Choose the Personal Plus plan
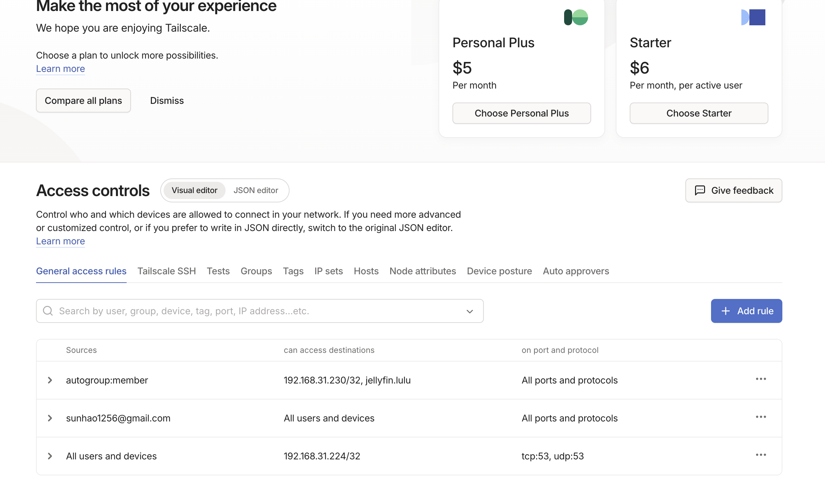825x504 pixels. pyautogui.click(x=522, y=114)
